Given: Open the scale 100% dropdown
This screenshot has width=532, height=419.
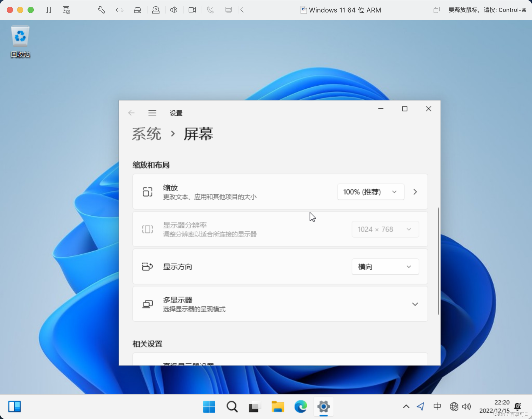Looking at the screenshot, I should tap(371, 192).
